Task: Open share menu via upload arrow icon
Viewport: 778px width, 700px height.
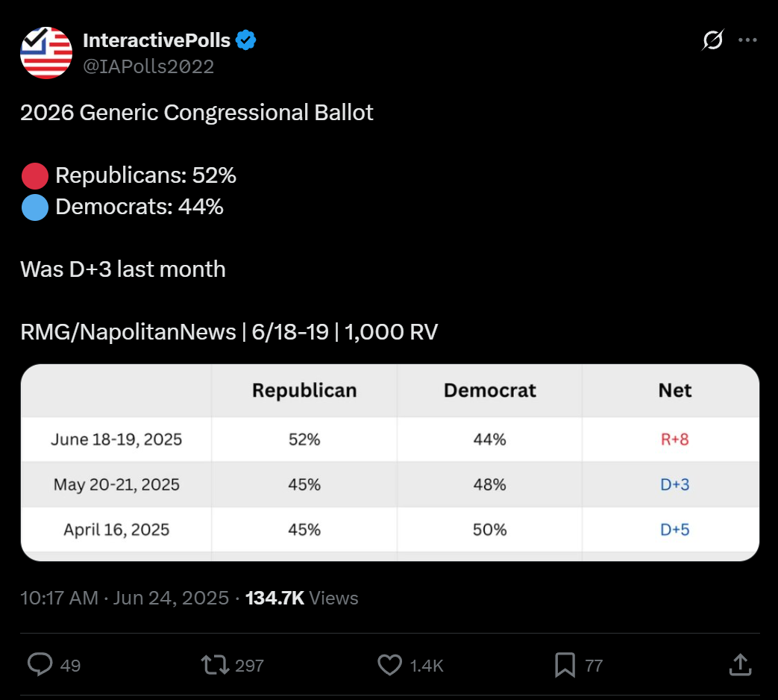Action: pos(740,665)
